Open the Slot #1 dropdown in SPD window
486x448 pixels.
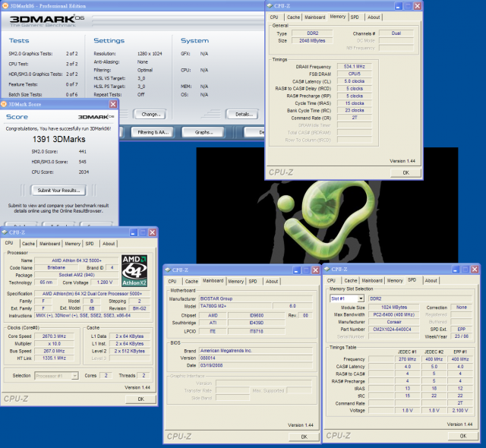coord(361,298)
